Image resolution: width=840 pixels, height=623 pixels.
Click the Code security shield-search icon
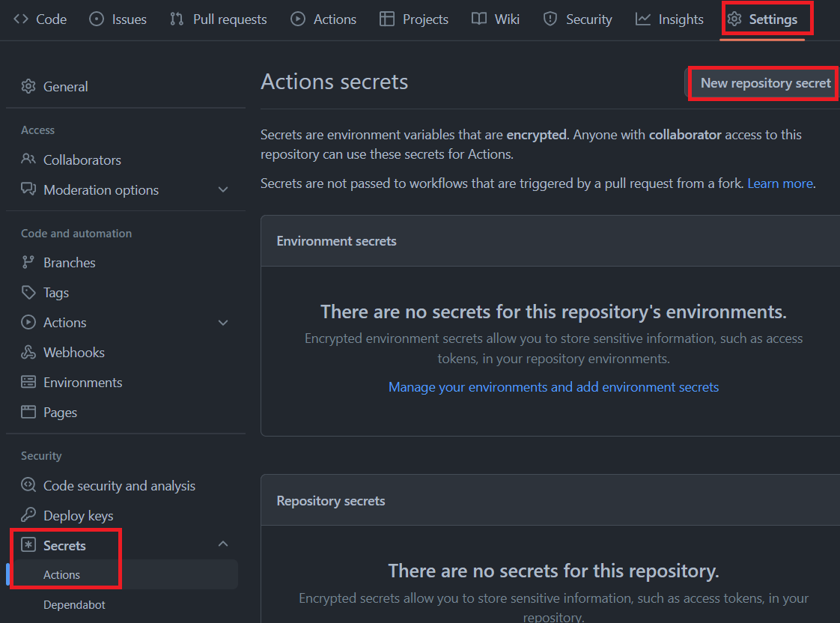pos(28,485)
